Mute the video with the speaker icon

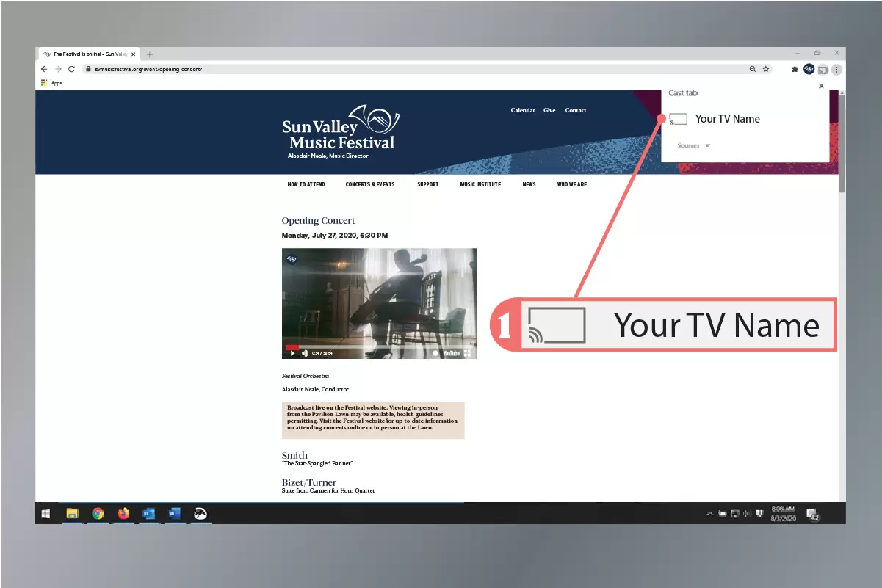(x=305, y=353)
